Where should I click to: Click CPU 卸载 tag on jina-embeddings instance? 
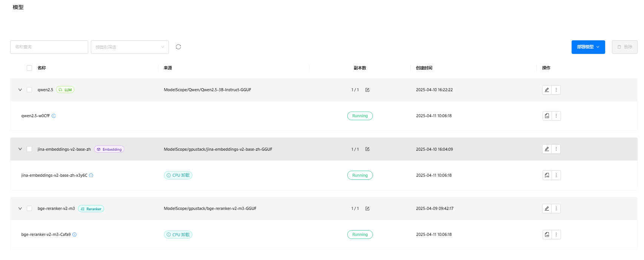click(178, 175)
